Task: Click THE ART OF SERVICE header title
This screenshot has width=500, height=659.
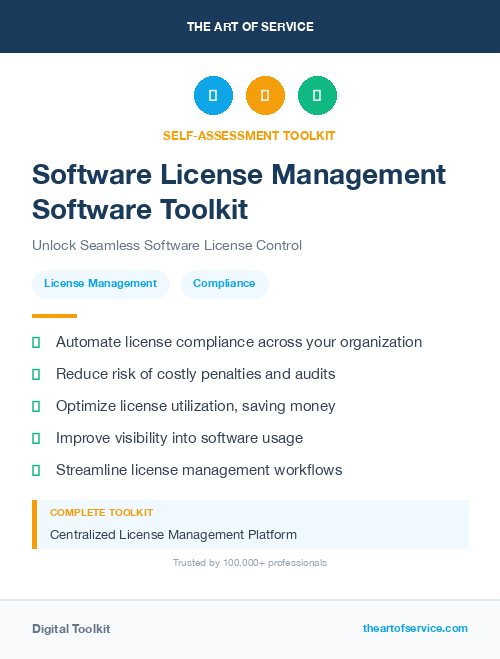Action: (250, 26)
